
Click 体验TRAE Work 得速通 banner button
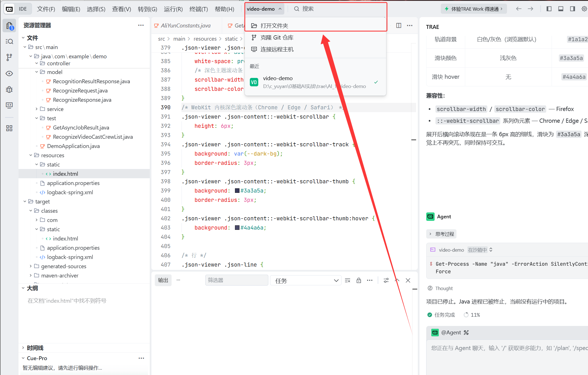coord(474,9)
